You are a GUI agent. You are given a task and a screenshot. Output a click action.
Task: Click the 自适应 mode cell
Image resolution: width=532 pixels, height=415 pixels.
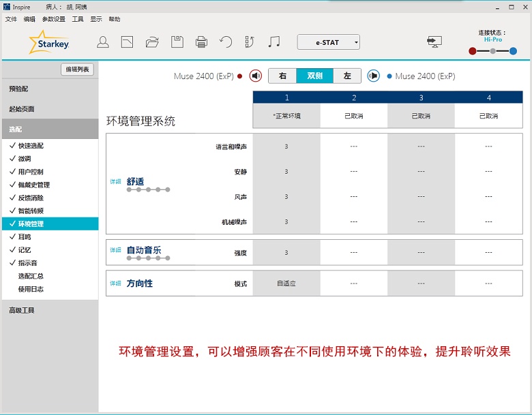click(x=286, y=283)
